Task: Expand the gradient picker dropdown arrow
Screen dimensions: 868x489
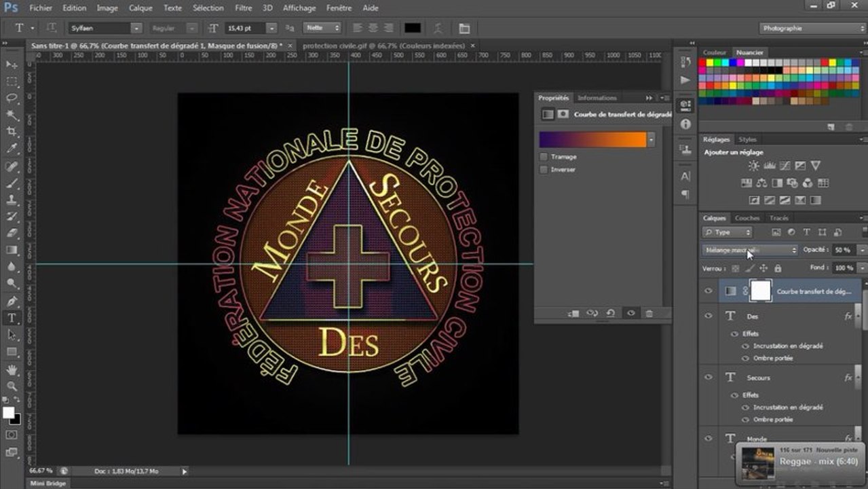Action: (x=652, y=140)
